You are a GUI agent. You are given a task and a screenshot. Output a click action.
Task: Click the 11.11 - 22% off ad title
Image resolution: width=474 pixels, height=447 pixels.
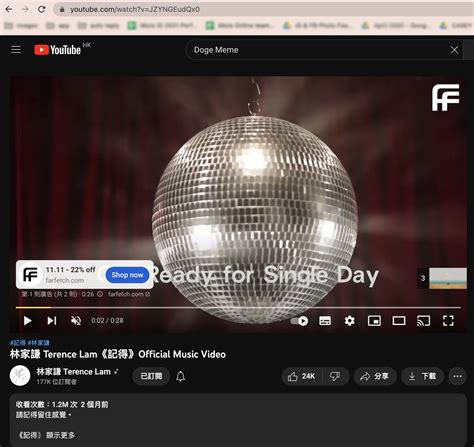pyautogui.click(x=70, y=269)
